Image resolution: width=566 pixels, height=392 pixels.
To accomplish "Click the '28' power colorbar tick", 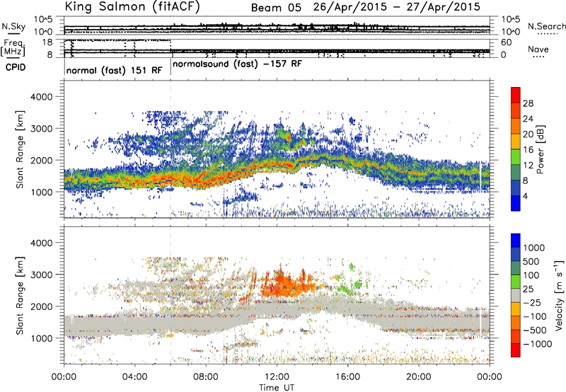I will 528,103.
